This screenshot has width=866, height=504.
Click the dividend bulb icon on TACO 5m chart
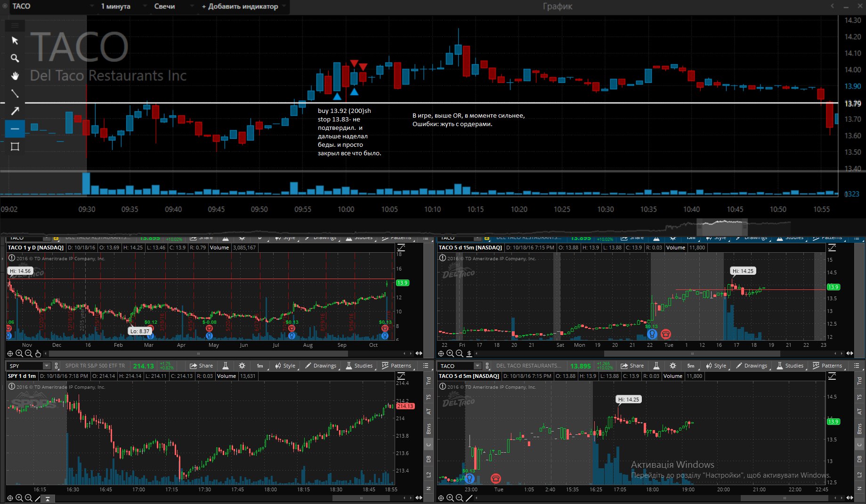(469, 479)
